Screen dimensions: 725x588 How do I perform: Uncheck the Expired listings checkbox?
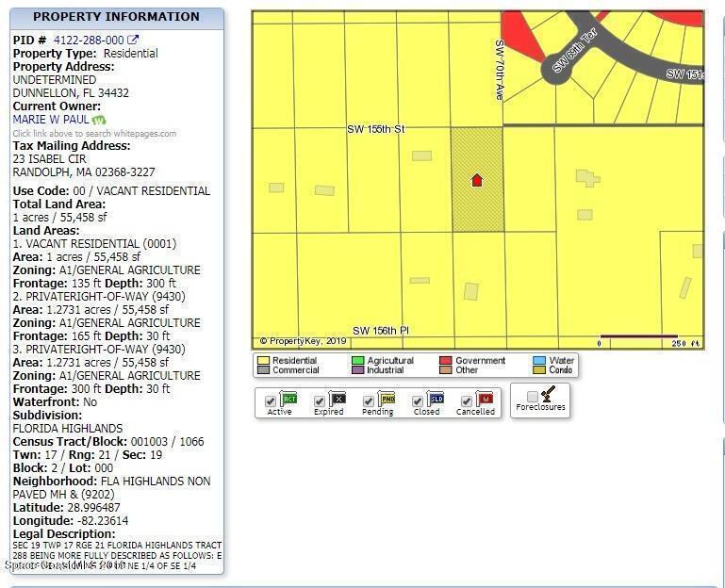[x=320, y=401]
